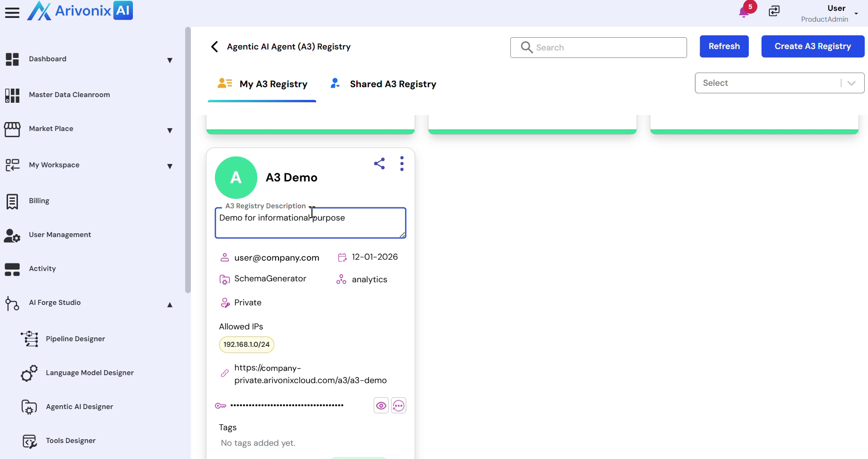
Task: Click the Create A3 Registry button
Action: tap(812, 46)
